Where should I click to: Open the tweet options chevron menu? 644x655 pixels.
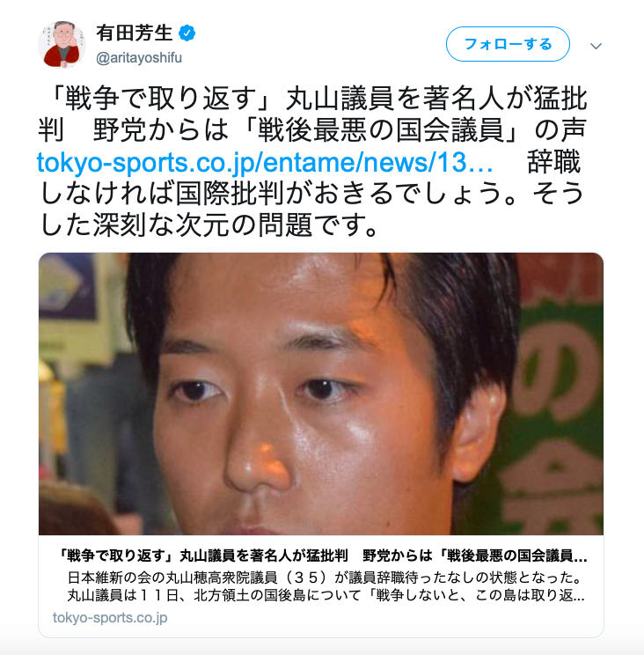pyautogui.click(x=596, y=46)
